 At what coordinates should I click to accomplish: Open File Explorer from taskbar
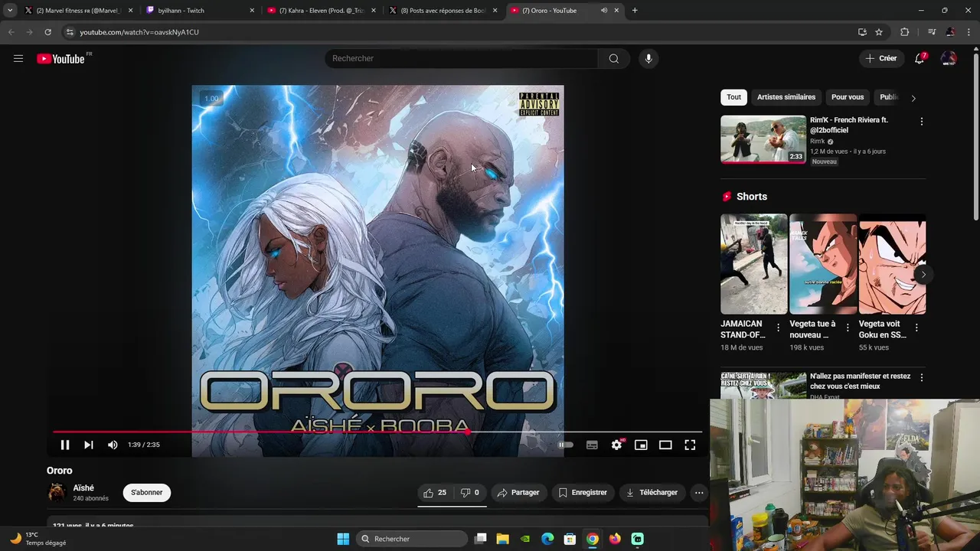[x=503, y=539]
